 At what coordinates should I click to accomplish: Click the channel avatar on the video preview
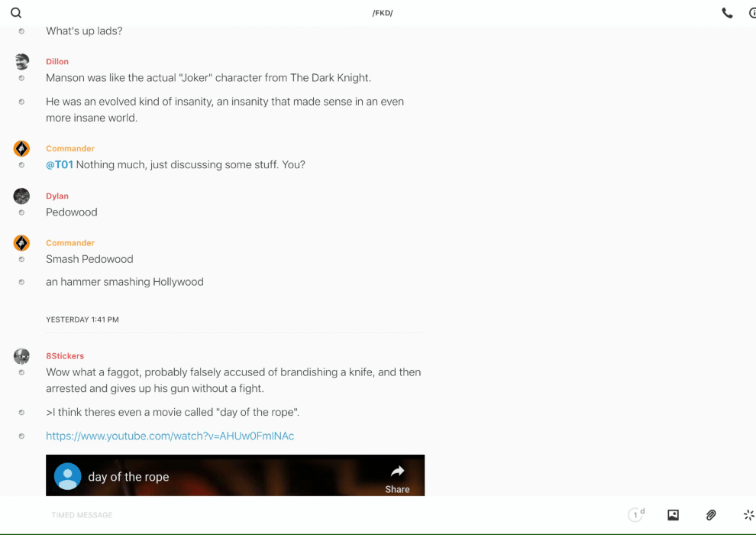pyautogui.click(x=68, y=476)
